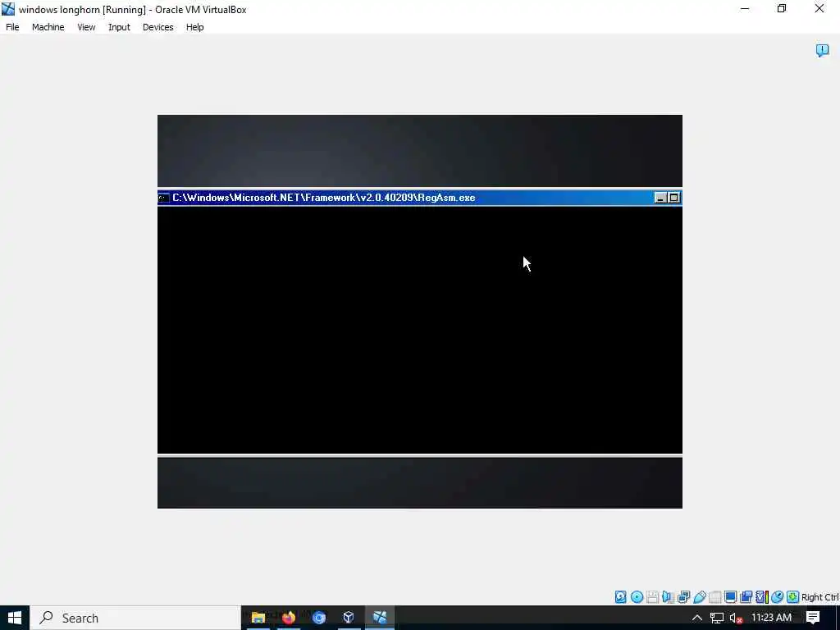Open the Input menu

119,27
